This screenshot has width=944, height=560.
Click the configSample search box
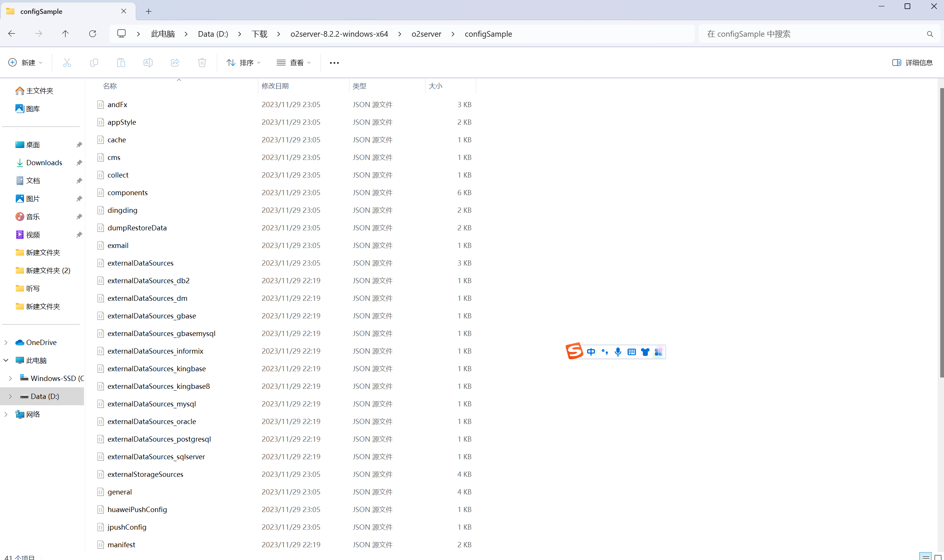(x=812, y=34)
